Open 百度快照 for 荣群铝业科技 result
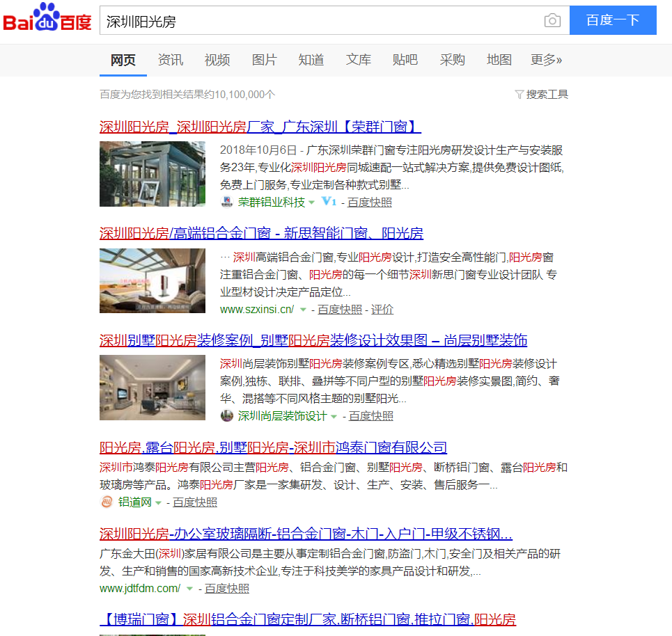 pyautogui.click(x=370, y=202)
